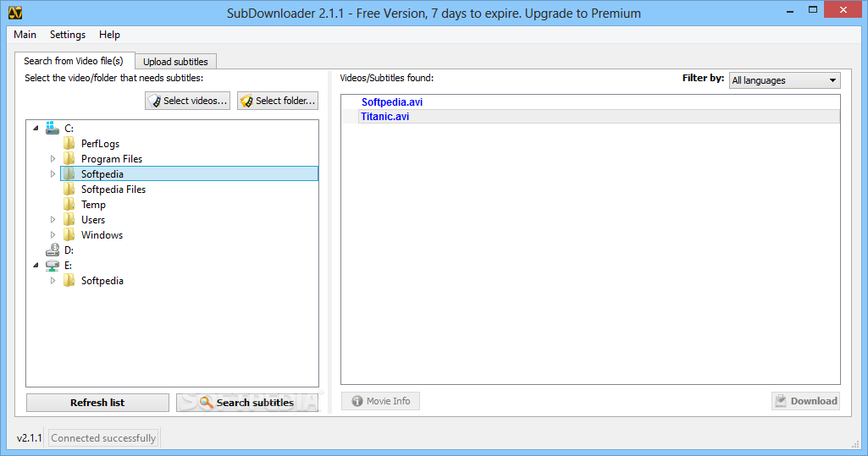Expand the selected Softpedia folder under C:

(x=53, y=174)
